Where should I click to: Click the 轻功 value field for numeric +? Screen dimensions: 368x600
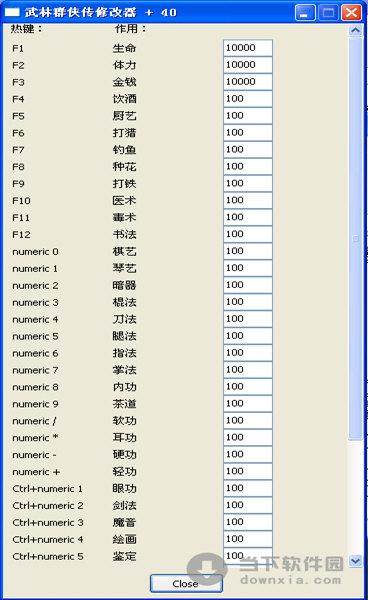[248, 471]
